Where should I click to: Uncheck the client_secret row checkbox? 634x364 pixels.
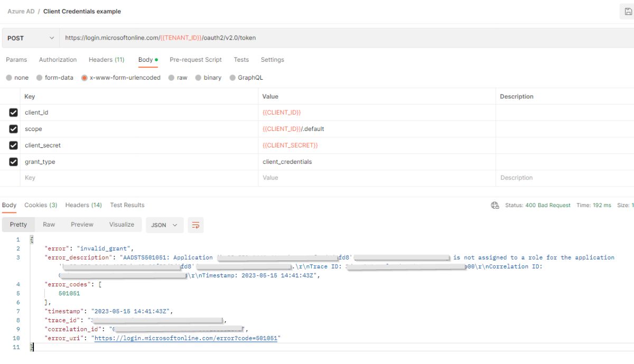[13, 145]
